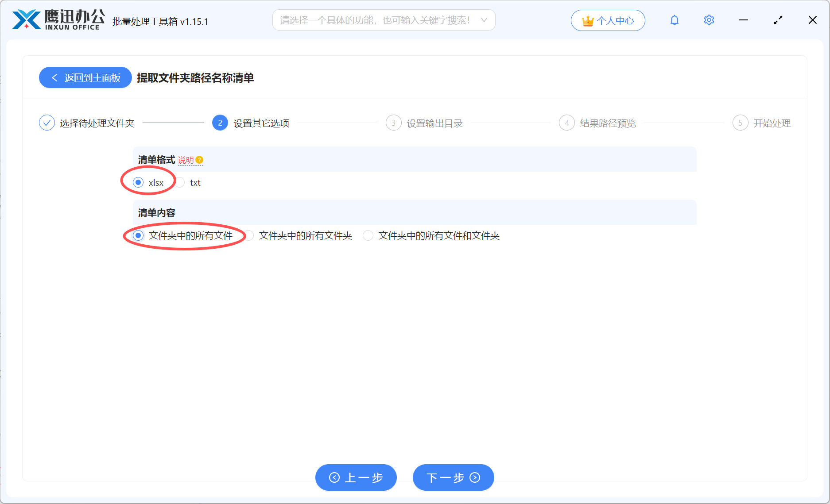Click the step 2 number circle
Screen dimensions: 830x504
tap(220, 123)
